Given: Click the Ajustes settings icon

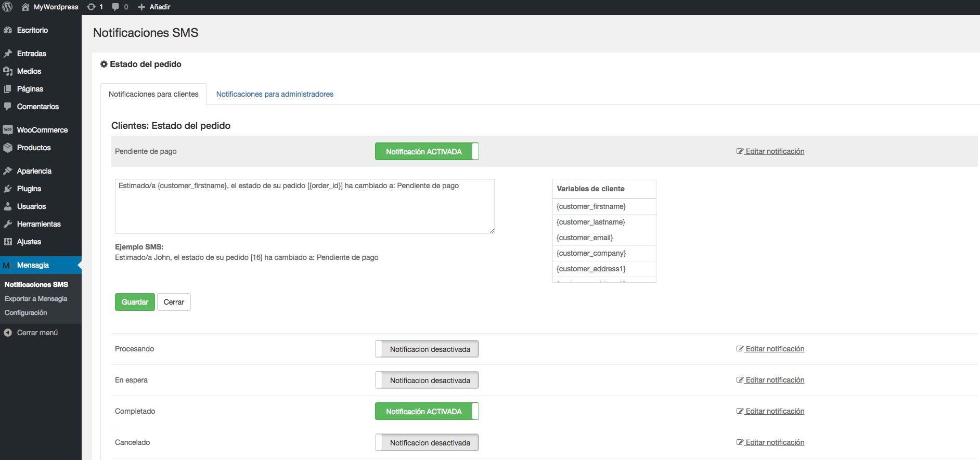Looking at the screenshot, I should click(x=8, y=242).
